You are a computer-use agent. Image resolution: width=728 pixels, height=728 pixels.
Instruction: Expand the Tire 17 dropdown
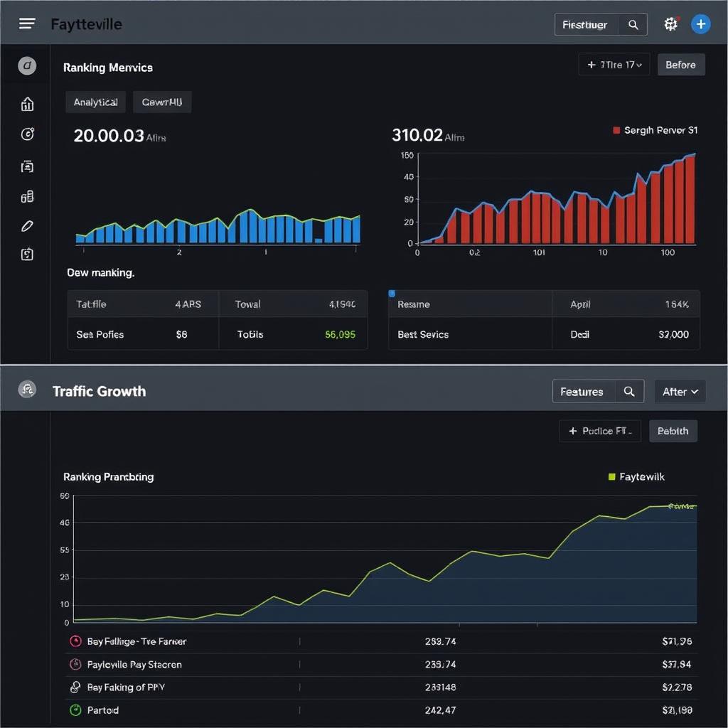click(614, 64)
